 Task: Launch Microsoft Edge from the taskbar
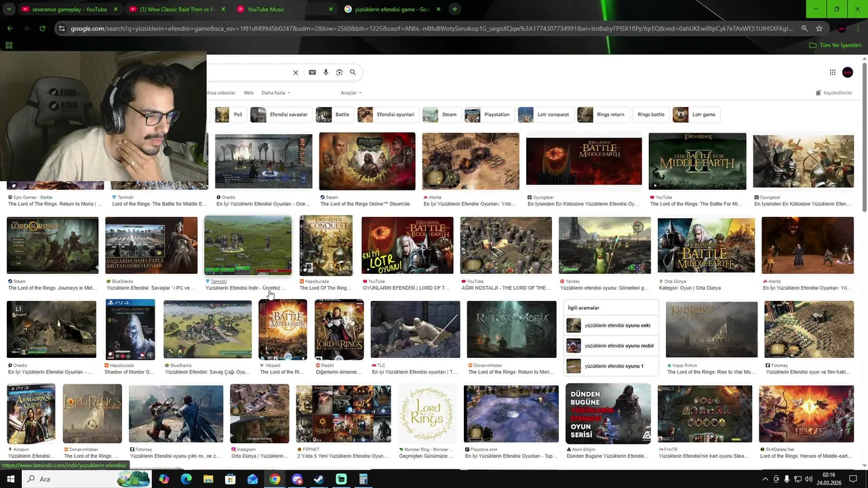[x=186, y=479]
